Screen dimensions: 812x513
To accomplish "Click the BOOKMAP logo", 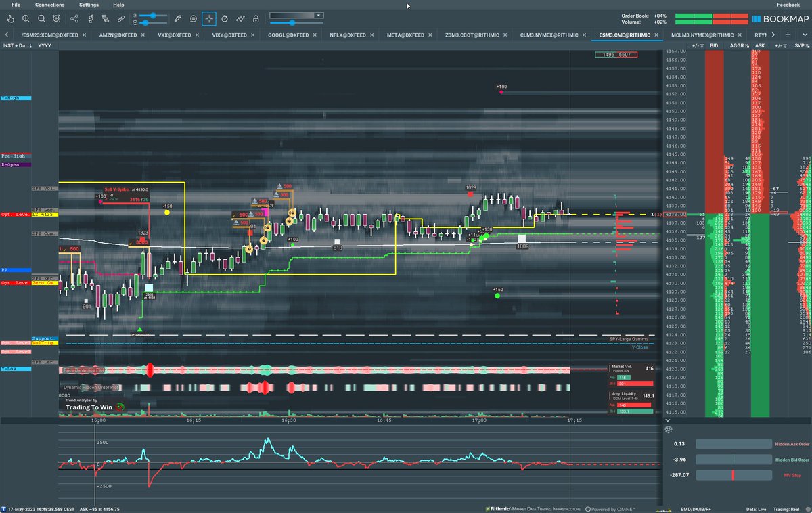I will point(780,19).
